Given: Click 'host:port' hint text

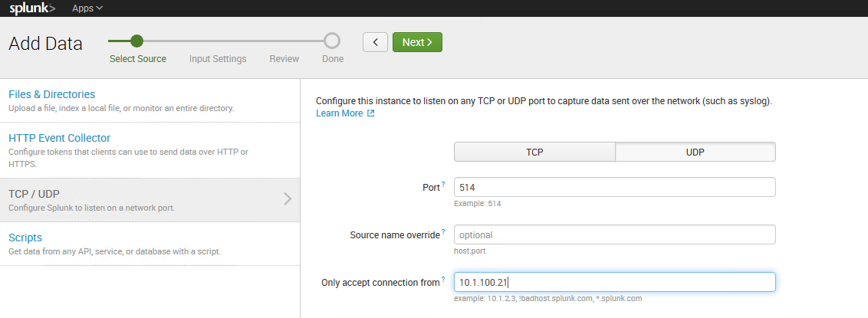Looking at the screenshot, I should click(470, 251).
